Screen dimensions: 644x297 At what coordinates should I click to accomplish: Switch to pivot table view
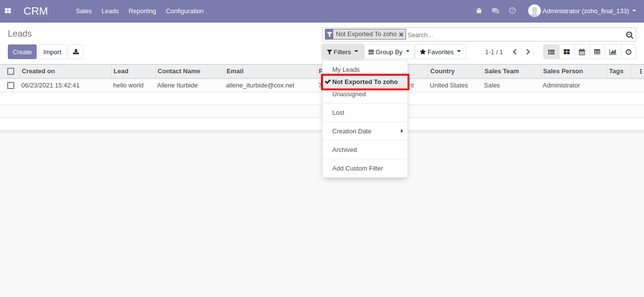[597, 52]
